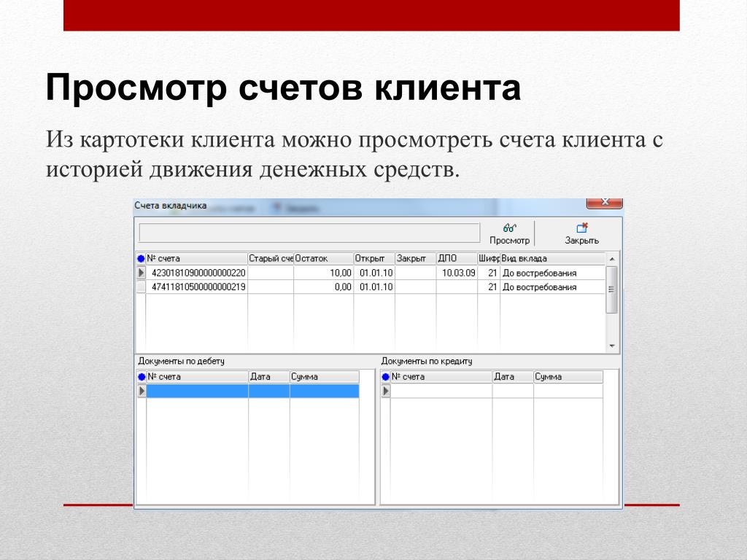The height and width of the screenshot is (560, 747).
Task: Select highlighted blue row in debit documents
Action: [252, 391]
